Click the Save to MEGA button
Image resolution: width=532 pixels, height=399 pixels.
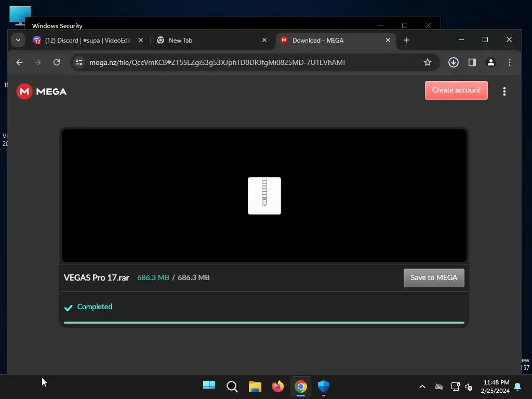(x=434, y=278)
